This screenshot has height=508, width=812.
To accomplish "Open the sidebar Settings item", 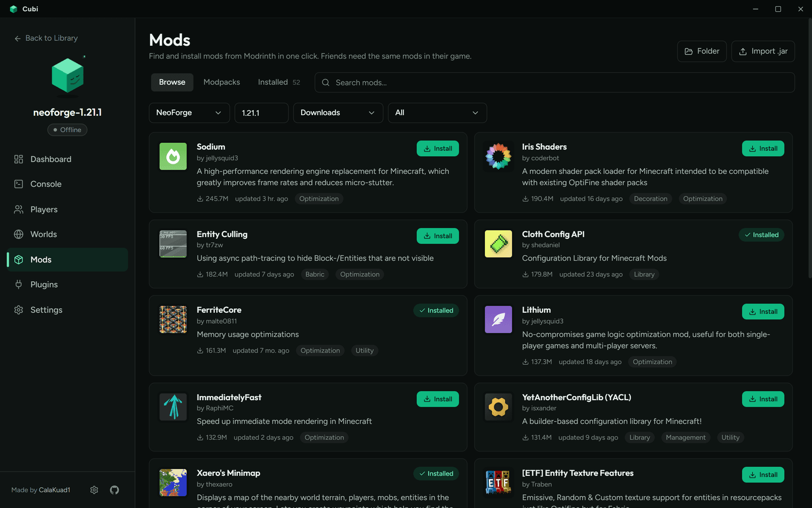I will pyautogui.click(x=67, y=310).
